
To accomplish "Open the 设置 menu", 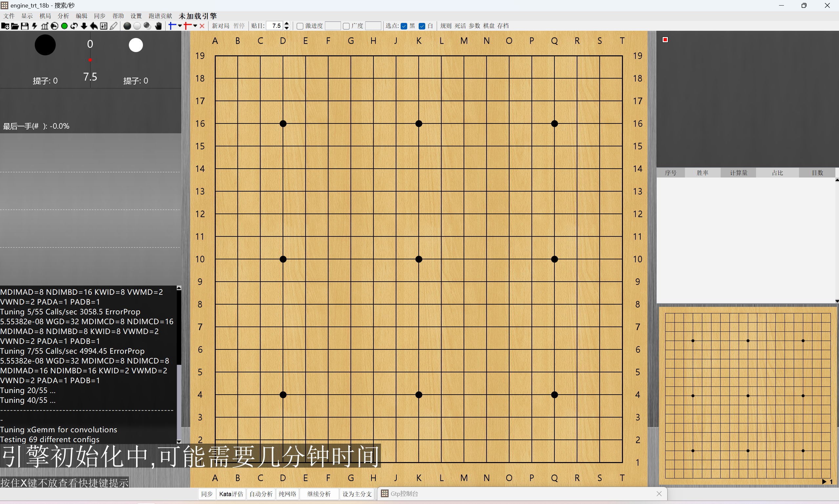I will pos(136,16).
